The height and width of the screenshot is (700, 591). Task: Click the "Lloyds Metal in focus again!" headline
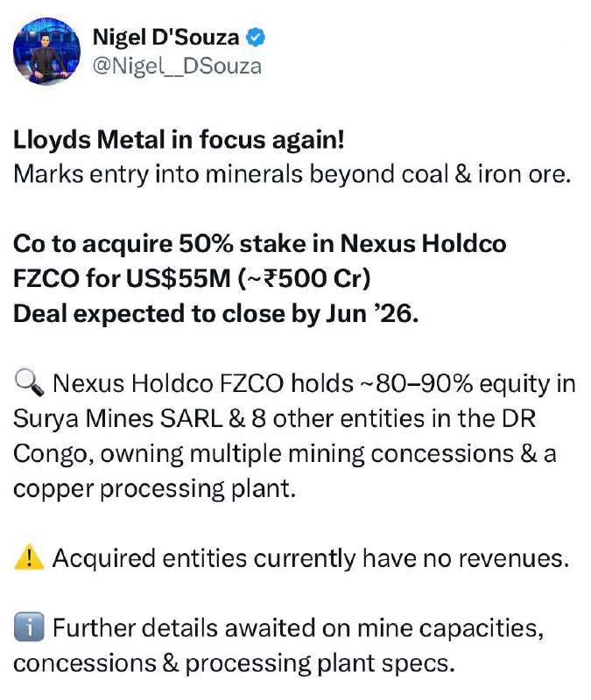(172, 139)
